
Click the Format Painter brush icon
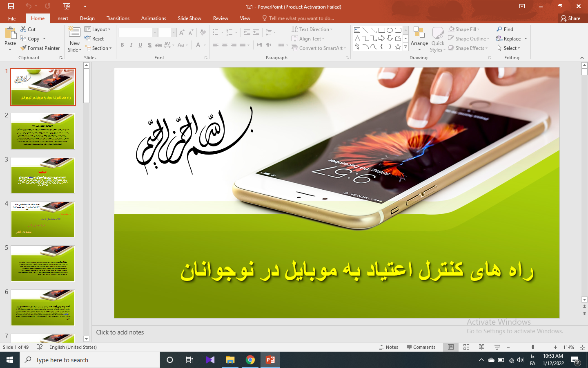click(x=24, y=48)
